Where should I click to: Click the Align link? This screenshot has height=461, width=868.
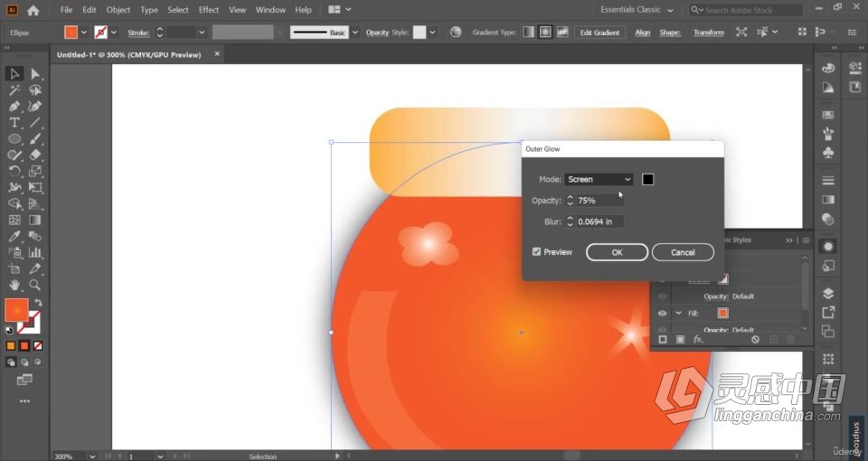point(643,33)
